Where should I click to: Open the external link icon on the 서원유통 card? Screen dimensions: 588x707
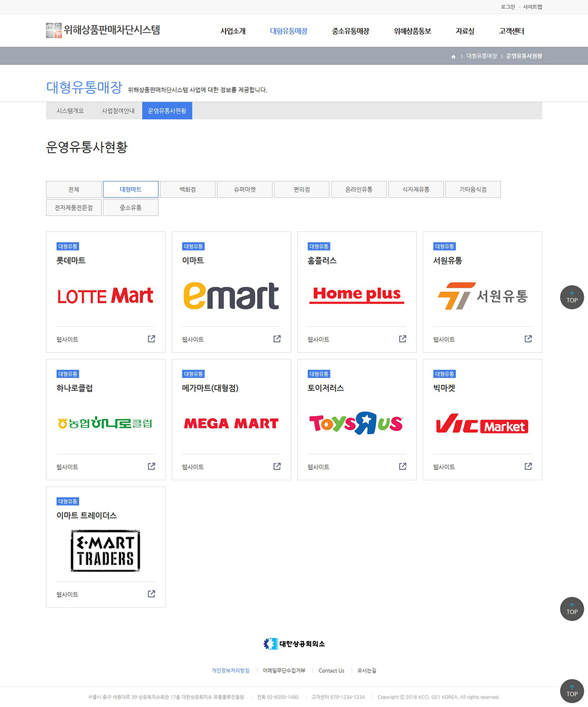click(528, 339)
